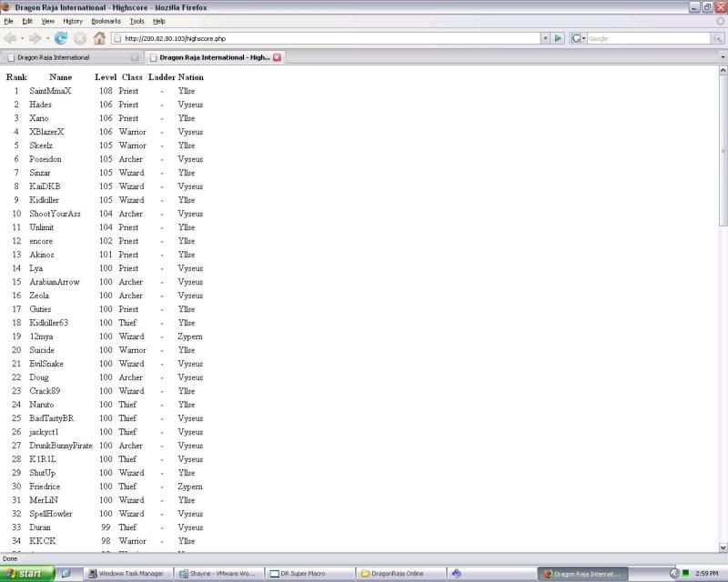Click the Ladder column header

click(162, 77)
